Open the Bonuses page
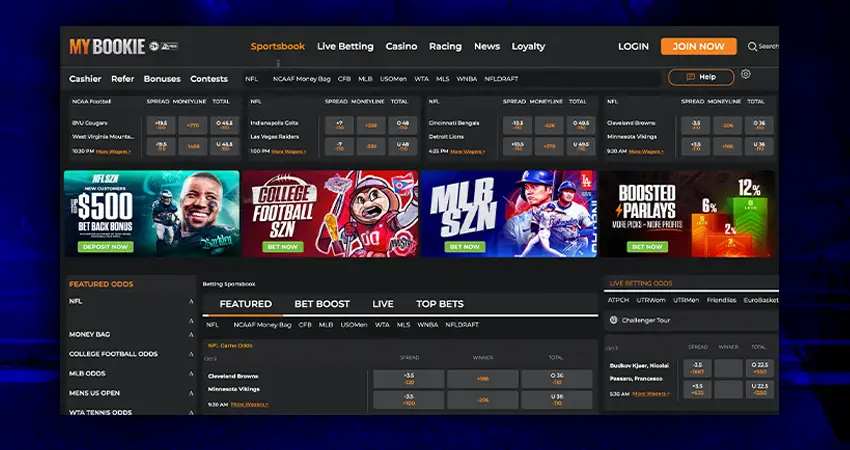Screen dimensions: 850x450 tap(162, 79)
